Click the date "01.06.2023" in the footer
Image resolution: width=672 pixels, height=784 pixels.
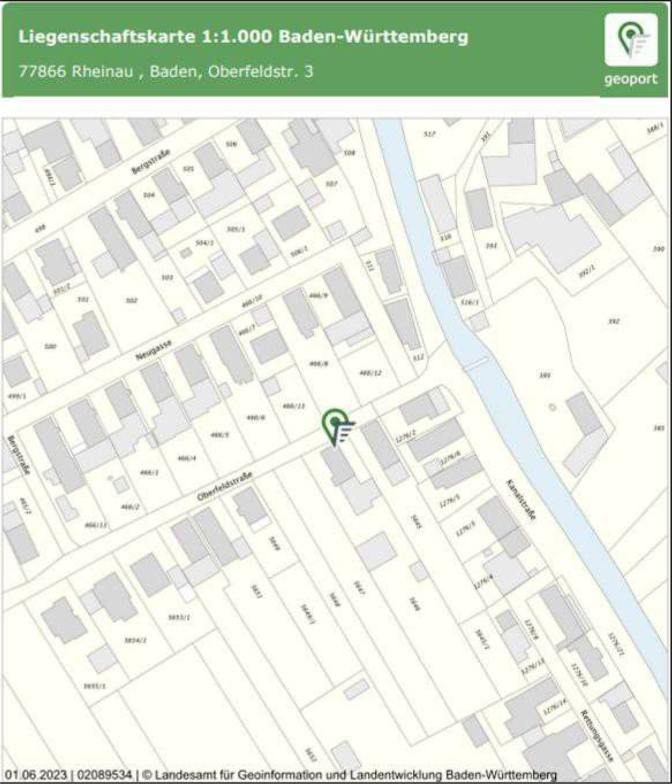(x=37, y=775)
